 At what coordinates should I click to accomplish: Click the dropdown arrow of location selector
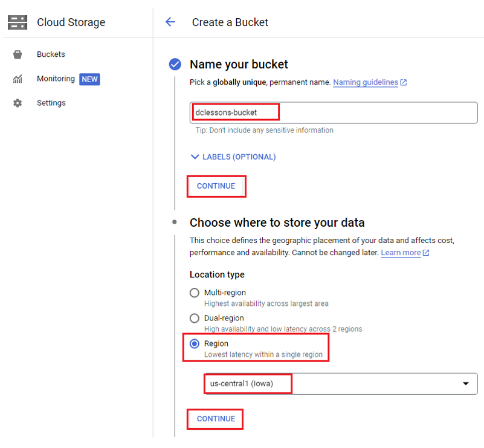(x=466, y=383)
